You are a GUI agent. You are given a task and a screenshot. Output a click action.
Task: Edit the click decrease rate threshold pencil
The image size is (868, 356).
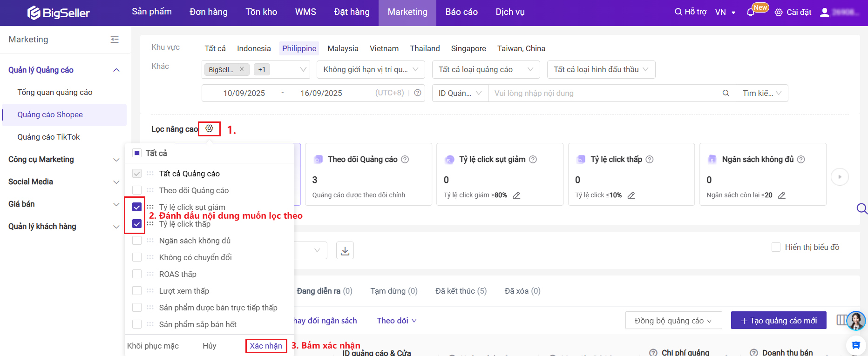[516, 195]
